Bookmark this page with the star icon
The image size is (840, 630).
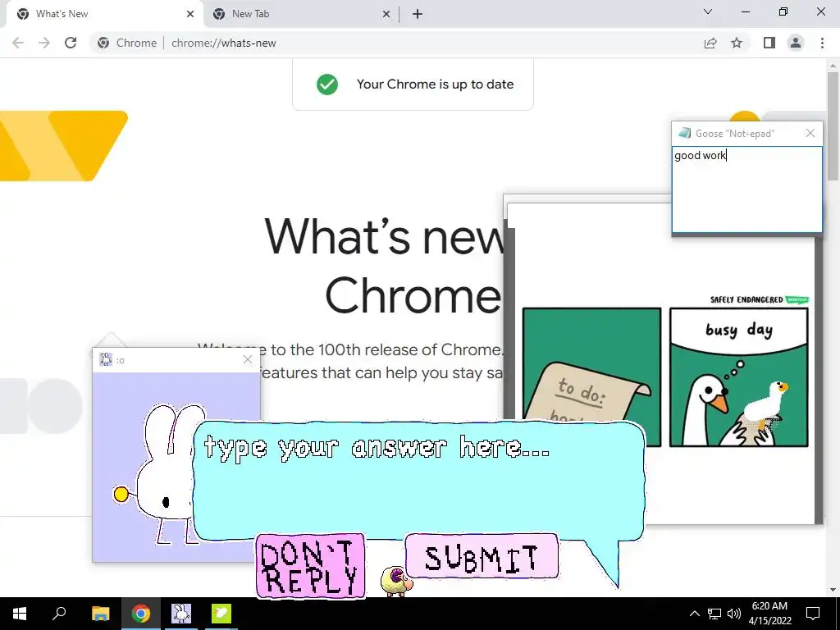(x=737, y=43)
